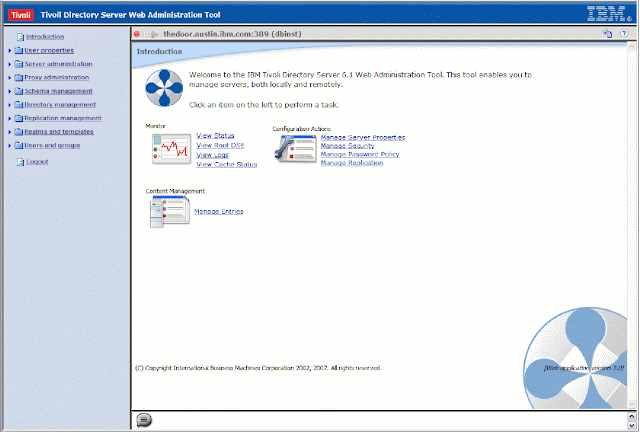
Task: Expand the Directory management tree node
Action: pyautogui.click(x=10, y=105)
